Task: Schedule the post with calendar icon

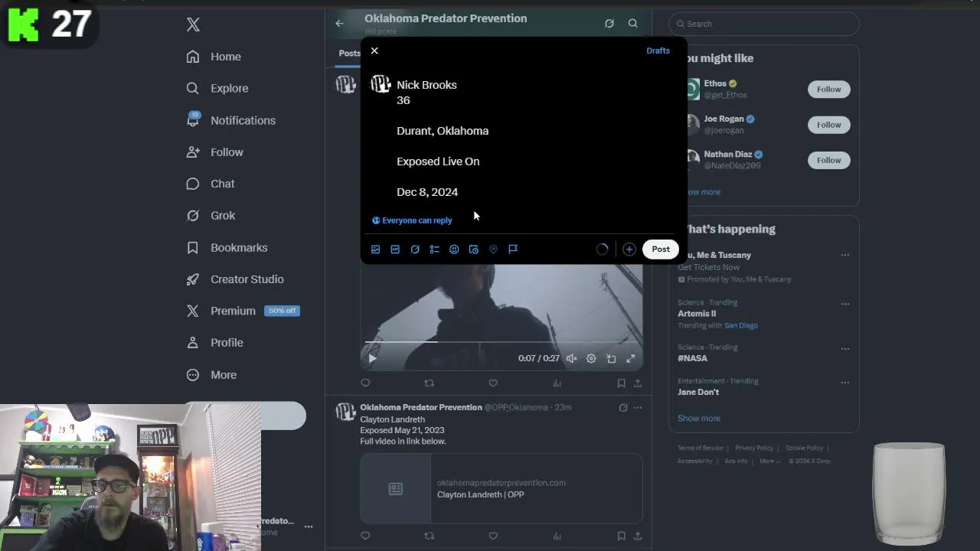Action: (x=474, y=249)
